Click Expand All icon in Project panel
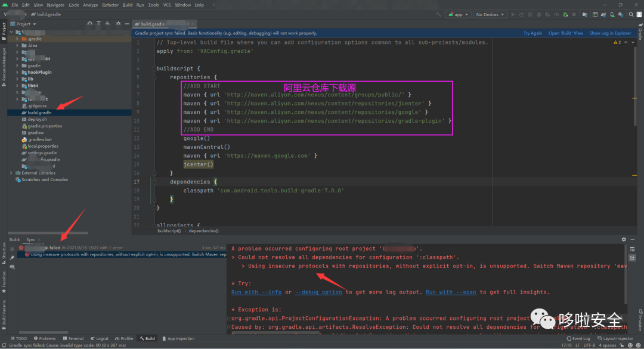 pos(98,24)
